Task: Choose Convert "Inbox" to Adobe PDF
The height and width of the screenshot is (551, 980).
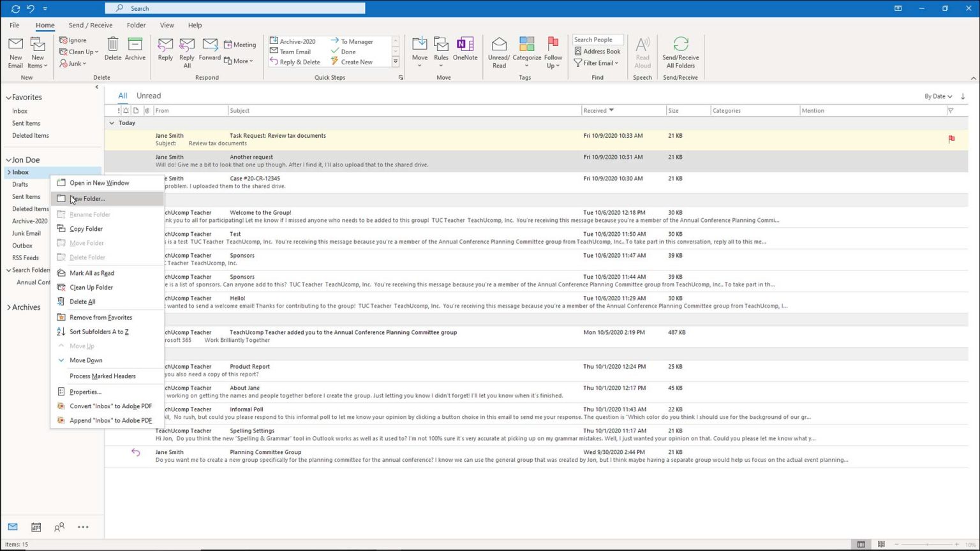Action: [x=107, y=406]
